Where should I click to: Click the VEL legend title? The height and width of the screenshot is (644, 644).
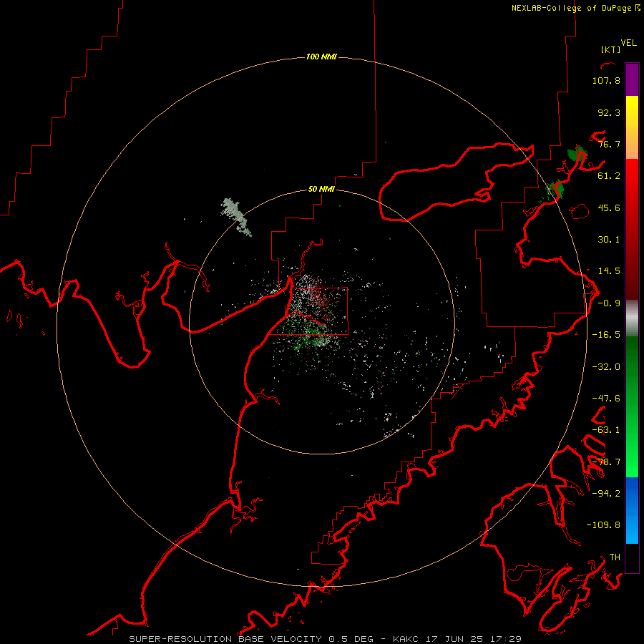pyautogui.click(x=628, y=43)
